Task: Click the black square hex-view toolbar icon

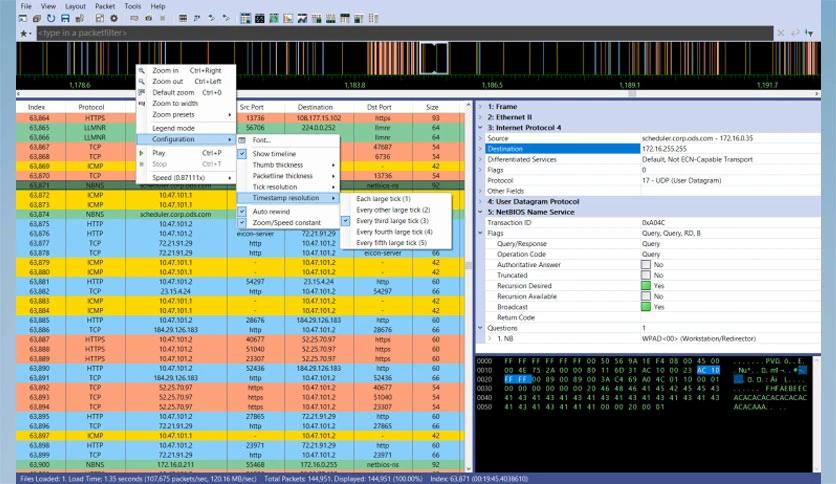Action: click(260, 19)
